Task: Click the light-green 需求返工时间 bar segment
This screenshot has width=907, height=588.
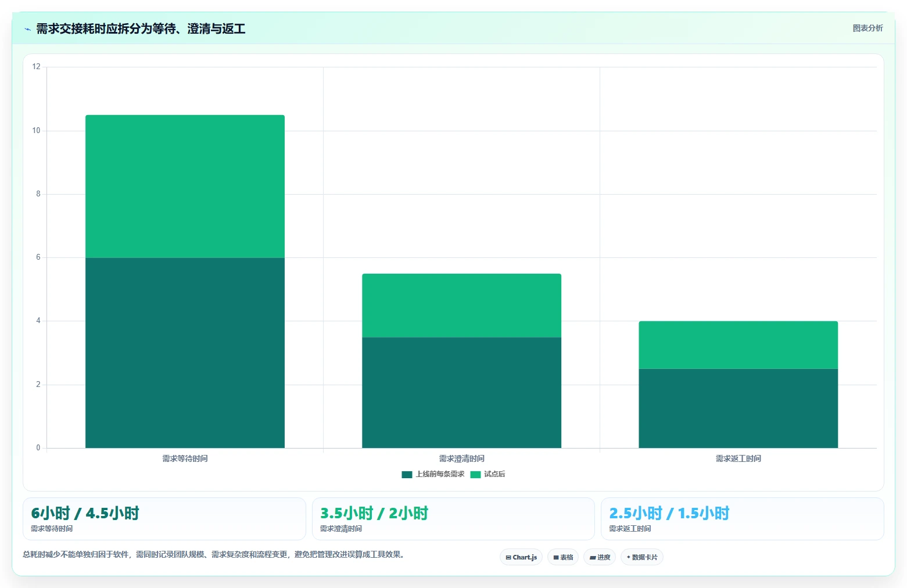Action: pos(738,345)
